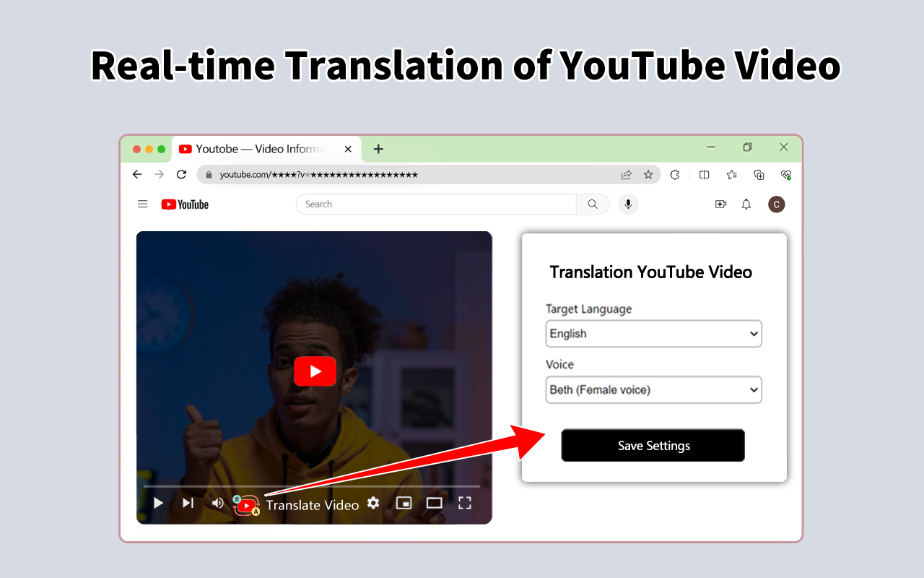Image resolution: width=924 pixels, height=578 pixels.
Task: Enable miniplayer mode on the video
Action: coord(404,502)
